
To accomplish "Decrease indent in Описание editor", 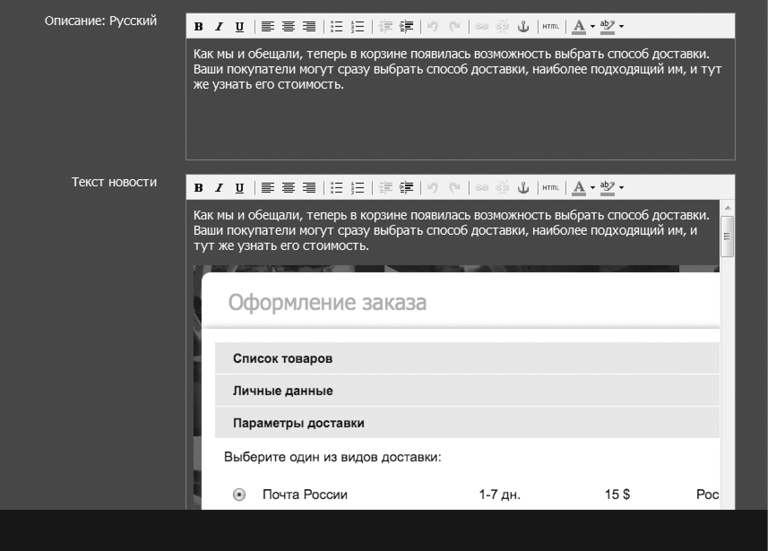I will 385,26.
